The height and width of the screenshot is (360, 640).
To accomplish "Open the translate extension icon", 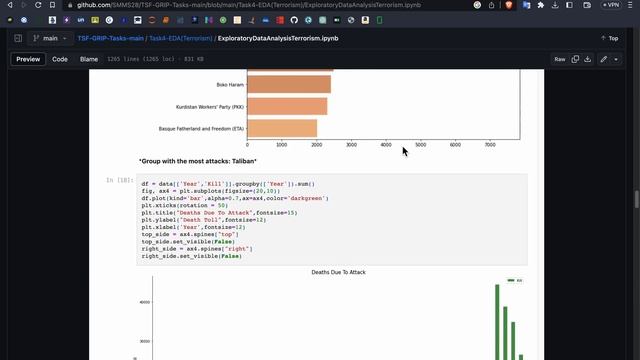I will [x=527, y=5].
